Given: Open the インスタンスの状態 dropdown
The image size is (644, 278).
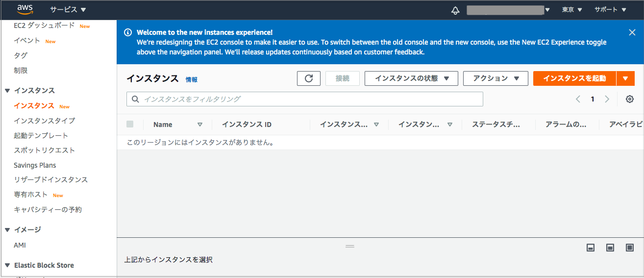Looking at the screenshot, I should [411, 78].
